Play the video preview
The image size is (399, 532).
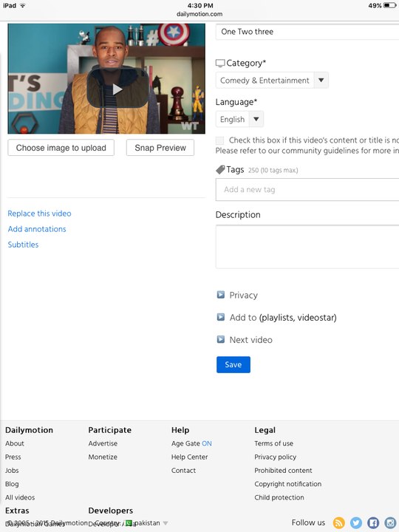(117, 89)
